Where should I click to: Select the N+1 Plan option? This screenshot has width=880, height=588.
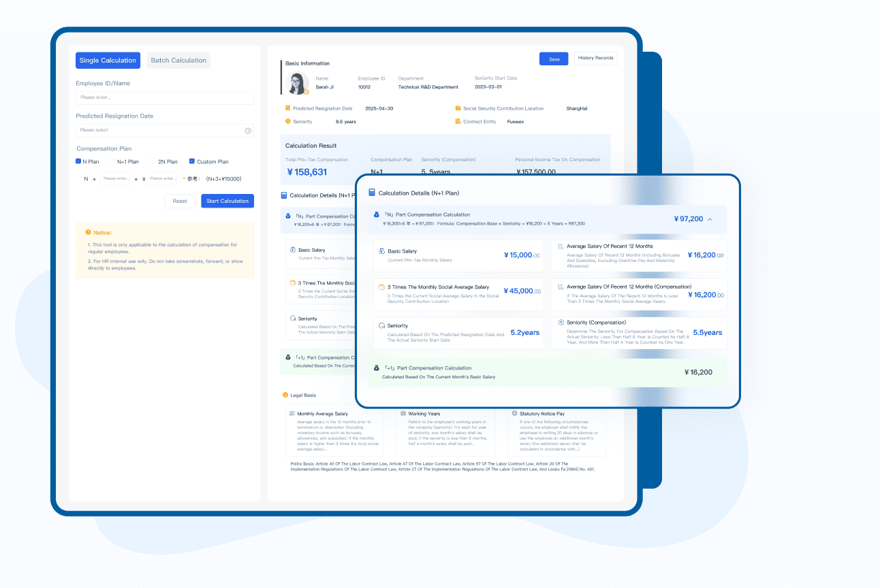[x=112, y=162]
